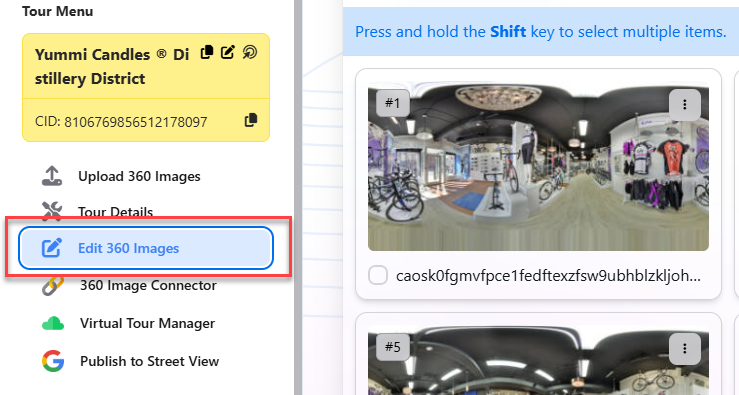Open Virtual Tour Manager

tap(147, 323)
